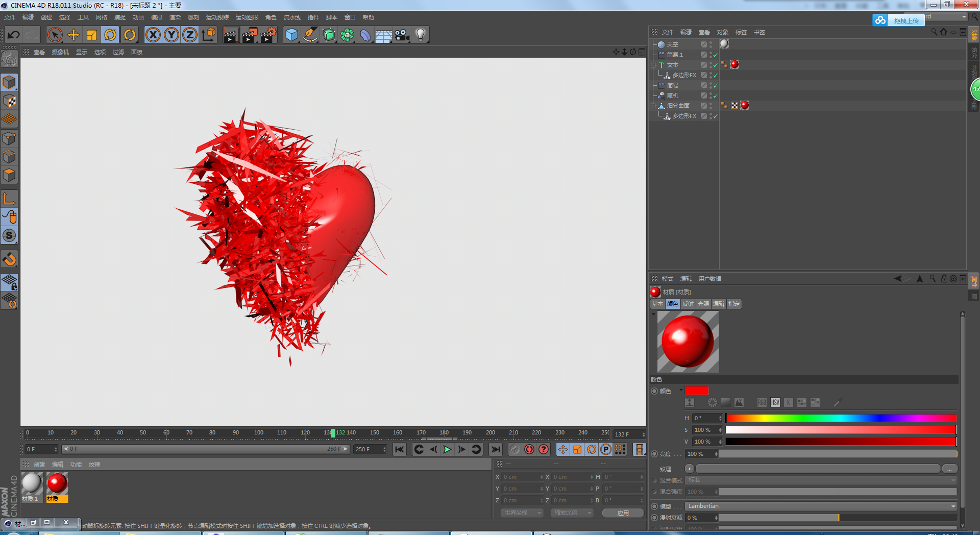
Task: Open the Lambertian model dropdown
Action: pyautogui.click(x=820, y=506)
